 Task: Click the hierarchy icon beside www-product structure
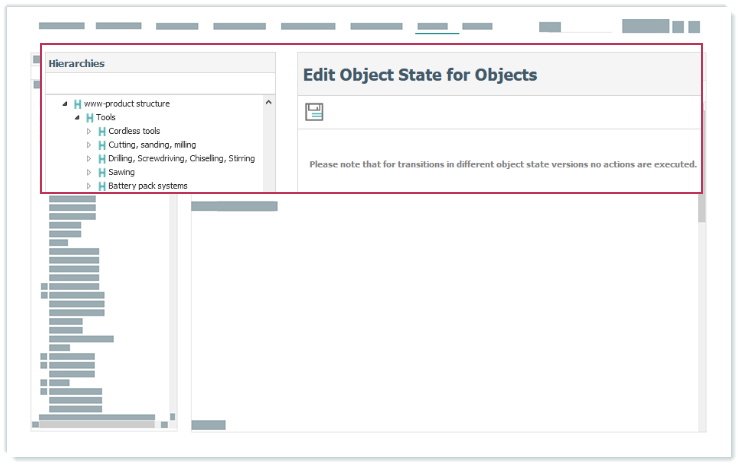point(77,104)
